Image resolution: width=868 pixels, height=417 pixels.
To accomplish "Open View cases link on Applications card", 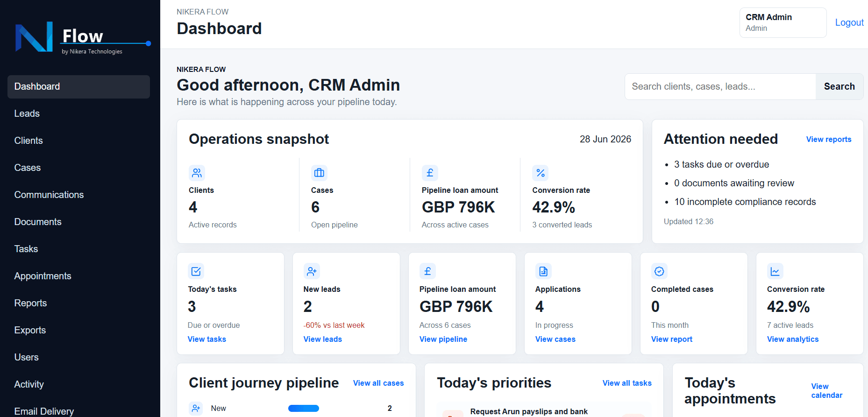I will [555, 339].
